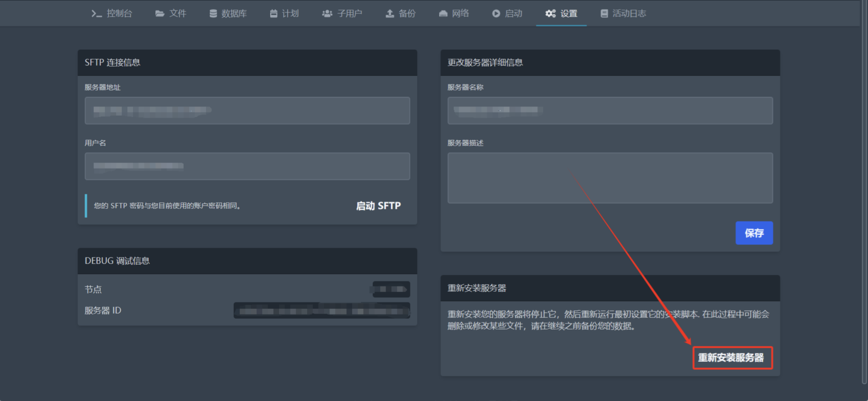The image size is (868, 401).
Task: Open the 控制台 tab
Action: coord(112,13)
